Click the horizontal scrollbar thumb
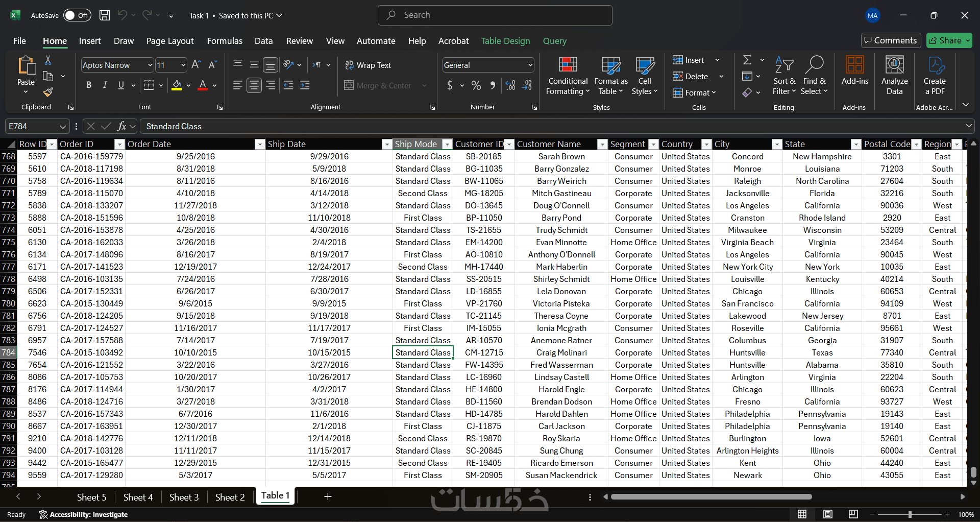 (x=711, y=496)
